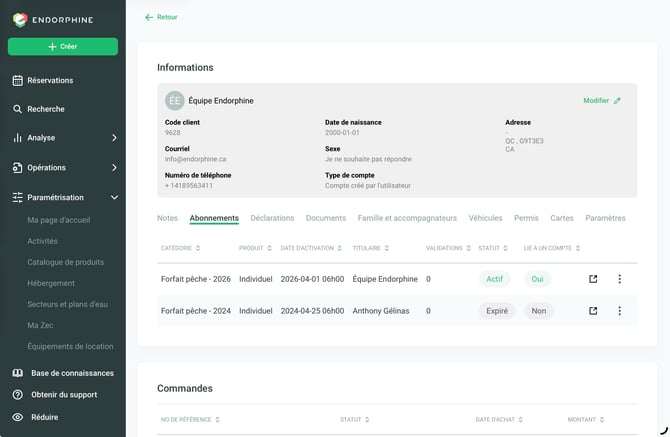Switch to the Véhicules tab
The height and width of the screenshot is (437, 670).
click(x=485, y=218)
